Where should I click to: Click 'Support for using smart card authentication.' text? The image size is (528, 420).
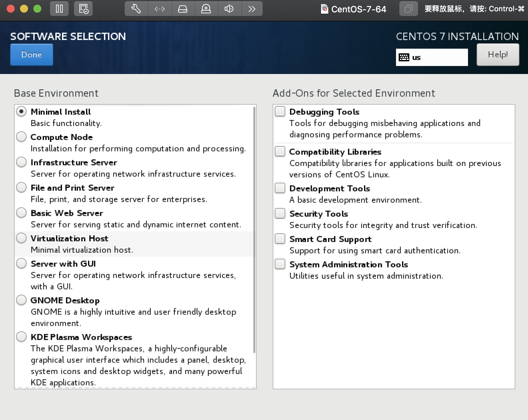tap(375, 251)
